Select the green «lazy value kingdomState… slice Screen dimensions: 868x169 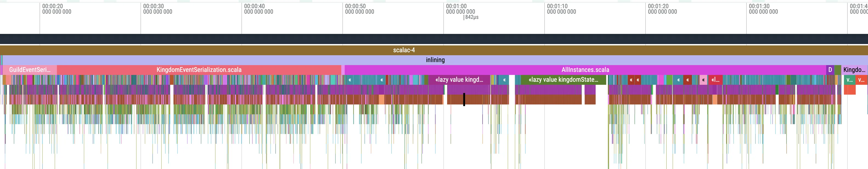(x=563, y=80)
